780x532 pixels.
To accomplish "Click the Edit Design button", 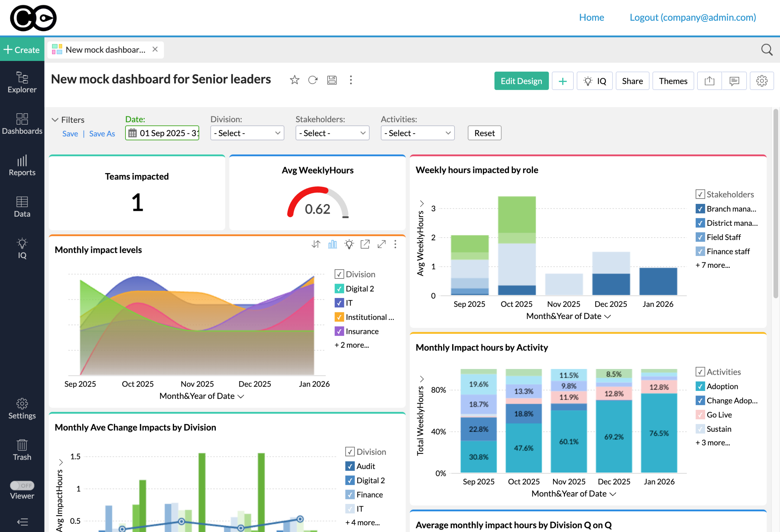I will pyautogui.click(x=521, y=81).
